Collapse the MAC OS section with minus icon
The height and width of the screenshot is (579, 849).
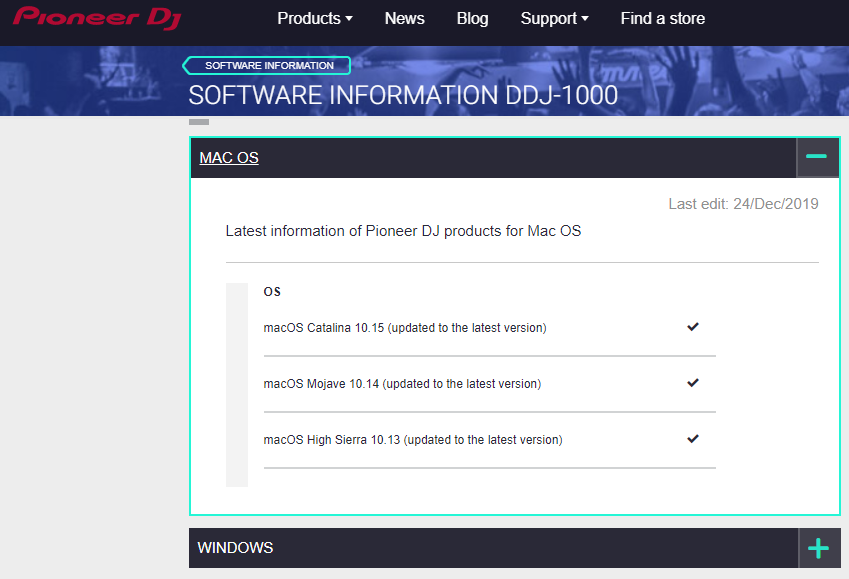(x=817, y=157)
